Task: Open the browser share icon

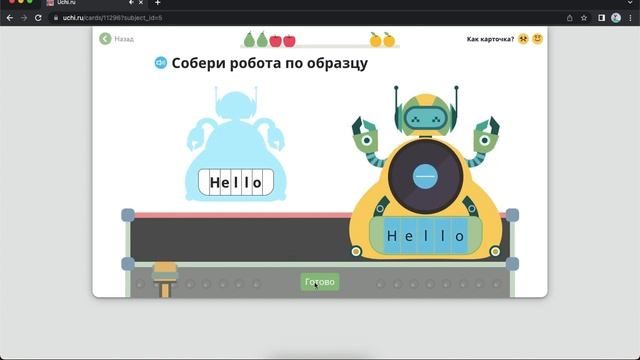Action: coord(570,18)
